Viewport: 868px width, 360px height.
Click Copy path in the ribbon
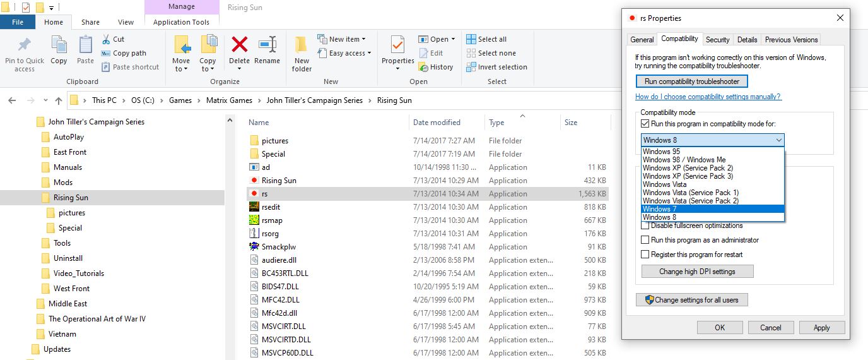[x=123, y=53]
